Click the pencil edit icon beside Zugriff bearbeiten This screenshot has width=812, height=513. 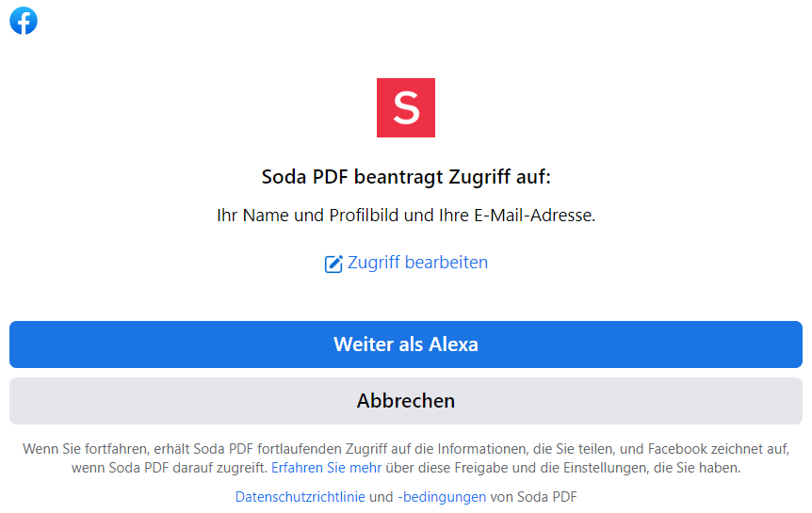333,264
